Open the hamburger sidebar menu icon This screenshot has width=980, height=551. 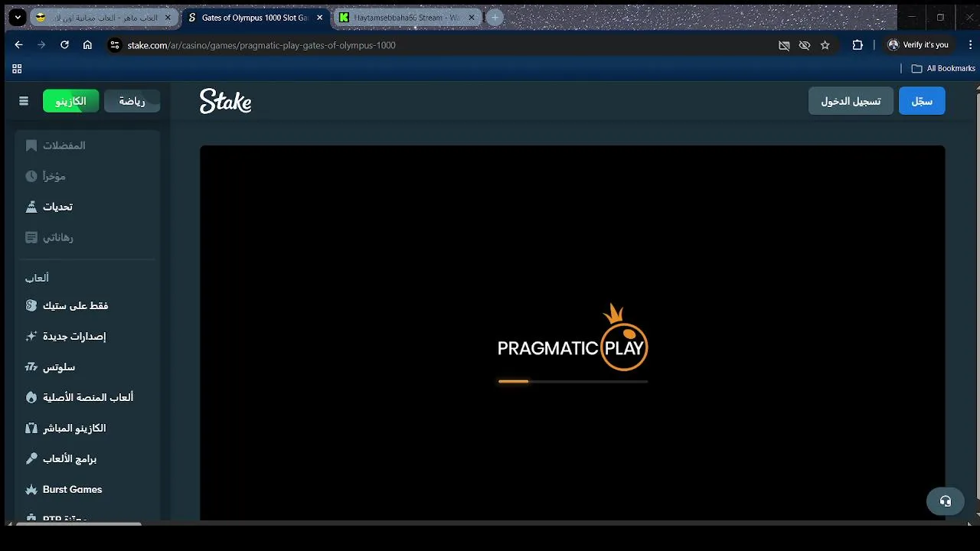[24, 101]
